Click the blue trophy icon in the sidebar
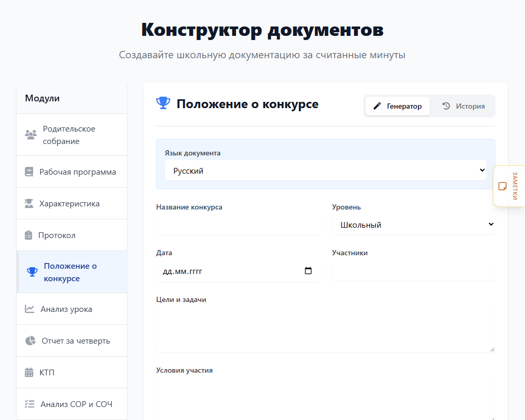Image resolution: width=525 pixels, height=420 pixels. pos(32,272)
